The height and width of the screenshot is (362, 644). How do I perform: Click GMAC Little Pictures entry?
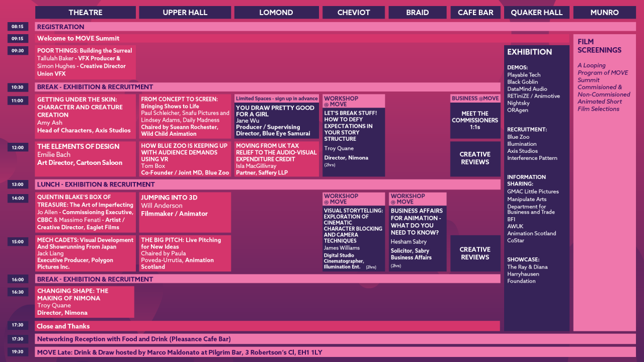[533, 192]
